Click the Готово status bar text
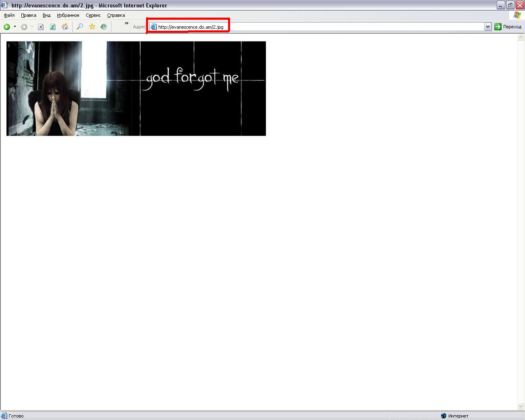 pyautogui.click(x=16, y=416)
